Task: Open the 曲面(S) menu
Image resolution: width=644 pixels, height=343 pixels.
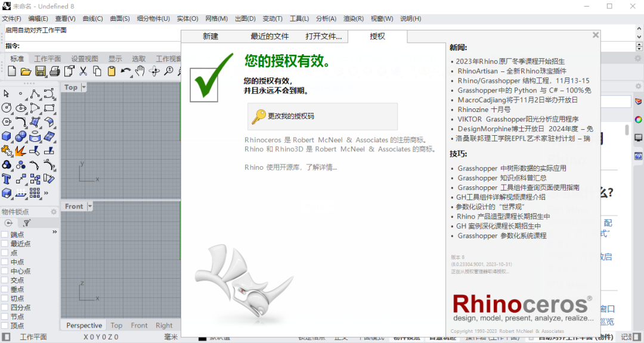Action: click(120, 18)
